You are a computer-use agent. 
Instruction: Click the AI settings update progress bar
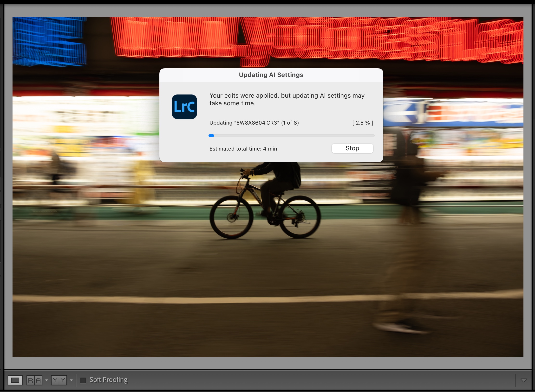[x=291, y=136]
